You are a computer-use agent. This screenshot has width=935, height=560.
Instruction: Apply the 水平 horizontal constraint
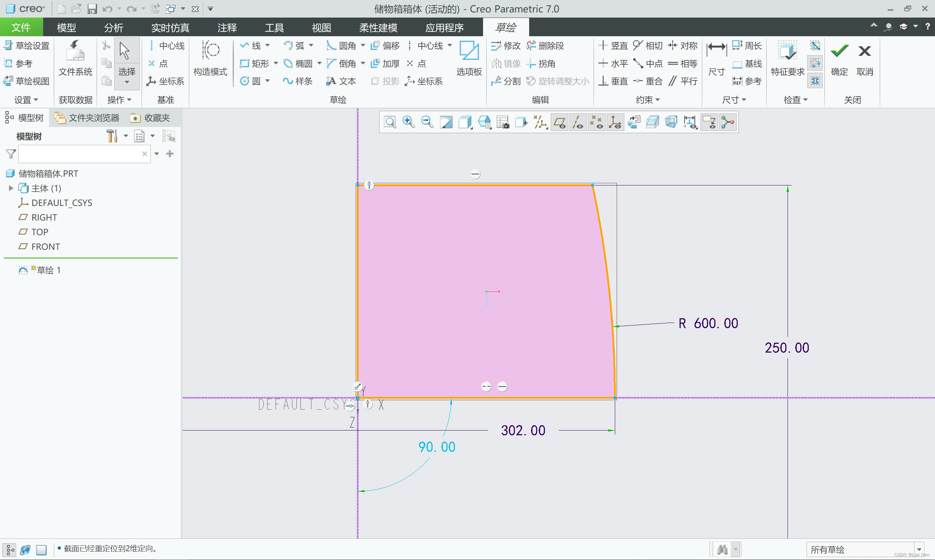coord(613,63)
